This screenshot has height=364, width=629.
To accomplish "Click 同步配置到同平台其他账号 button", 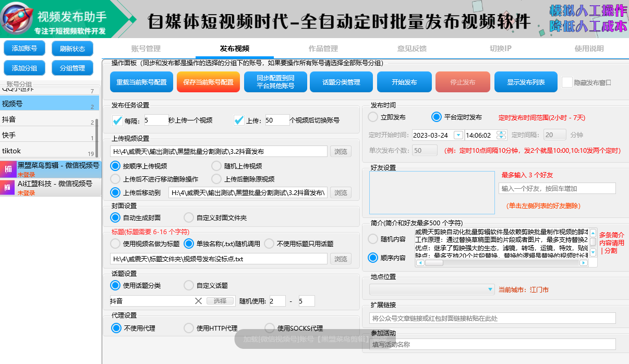I will click(275, 82).
